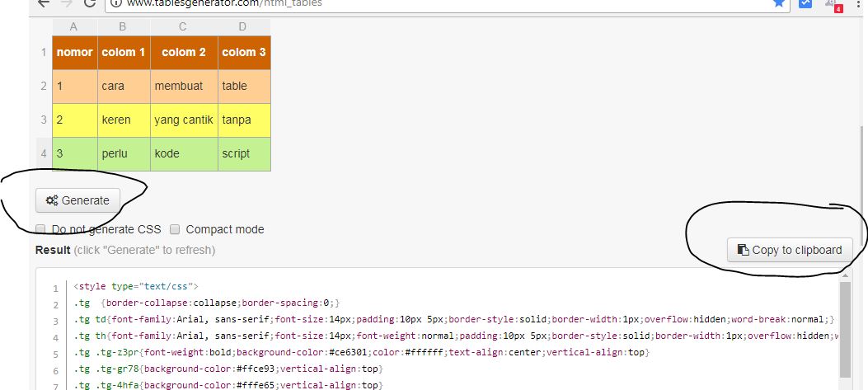868x390 pixels.
Task: Click the 'kode' table cell
Action: (184, 154)
